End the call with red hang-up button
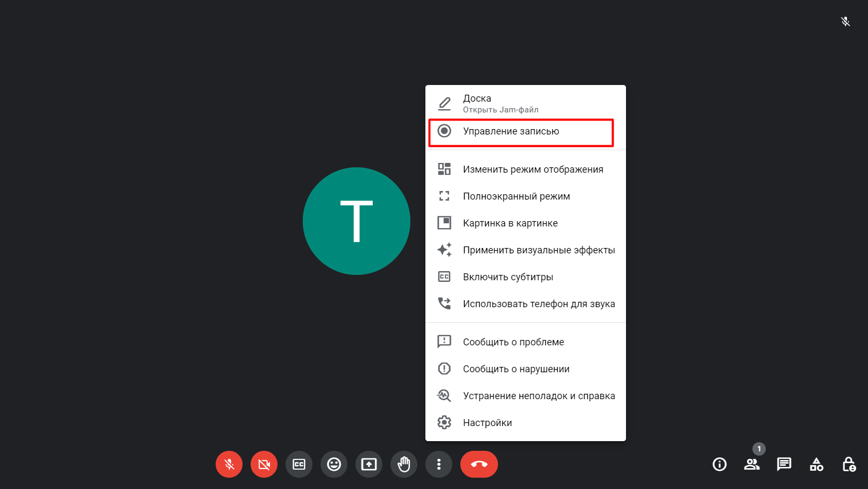This screenshot has height=489, width=868. 479,464
